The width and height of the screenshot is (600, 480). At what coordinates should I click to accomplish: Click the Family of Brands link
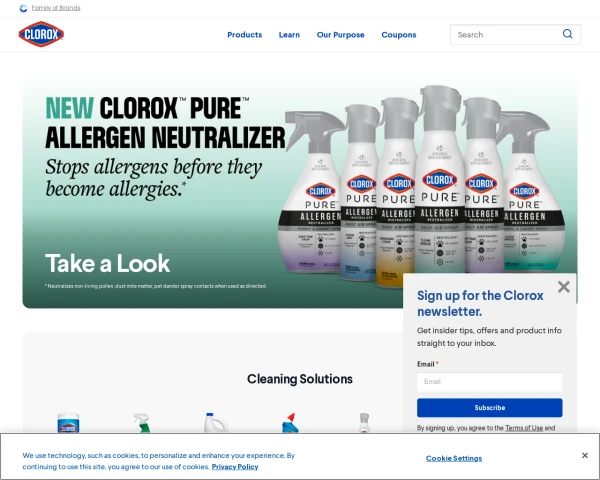point(56,8)
